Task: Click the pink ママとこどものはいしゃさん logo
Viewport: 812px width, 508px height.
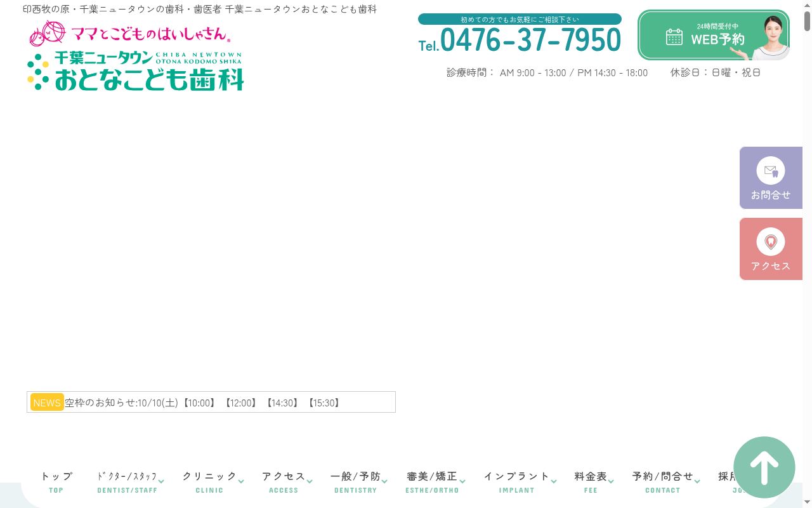Action: point(129,33)
